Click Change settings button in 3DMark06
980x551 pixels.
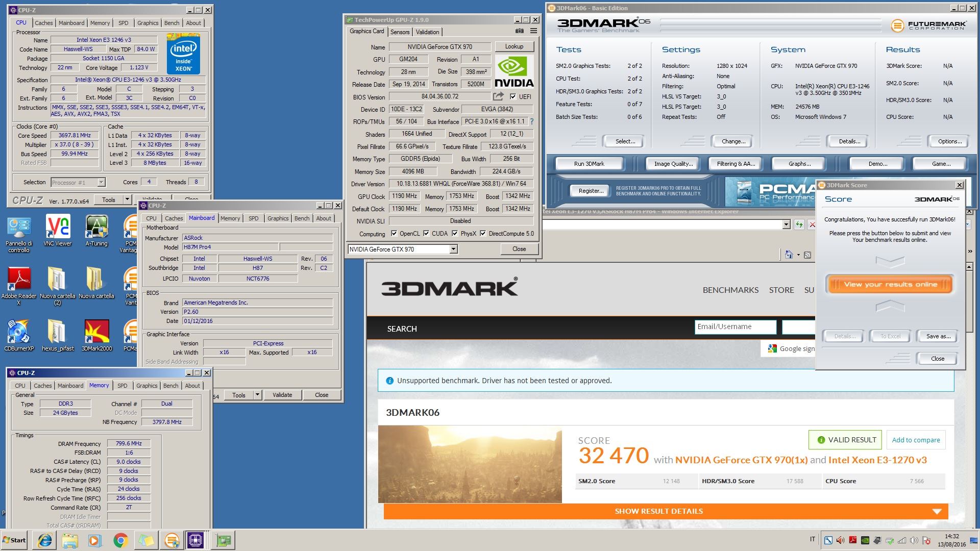pos(733,141)
